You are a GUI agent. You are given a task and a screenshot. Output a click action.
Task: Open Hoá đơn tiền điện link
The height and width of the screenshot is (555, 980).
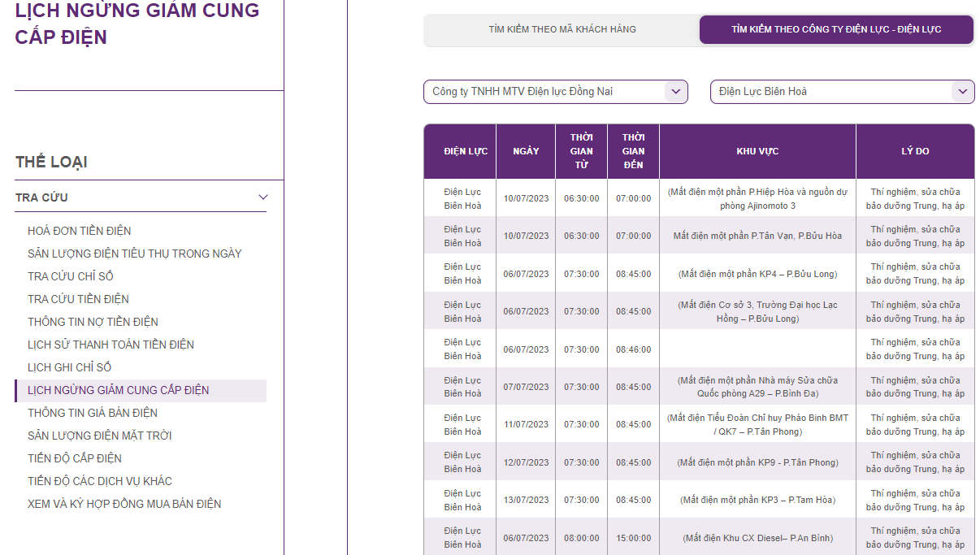[80, 231]
